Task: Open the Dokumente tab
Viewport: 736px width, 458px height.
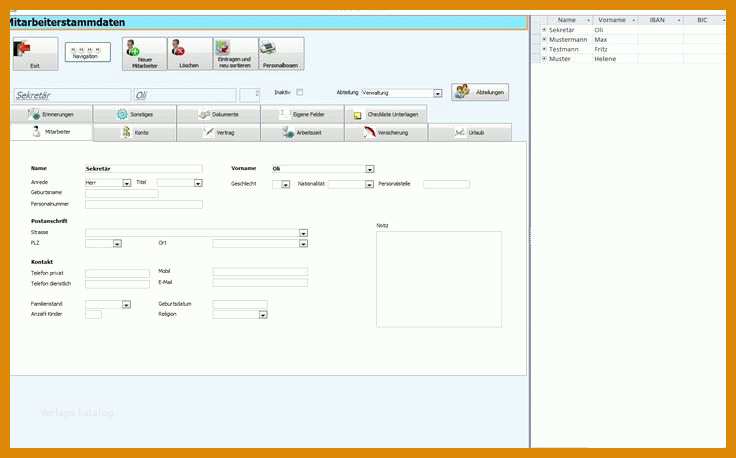Action: (x=218, y=114)
